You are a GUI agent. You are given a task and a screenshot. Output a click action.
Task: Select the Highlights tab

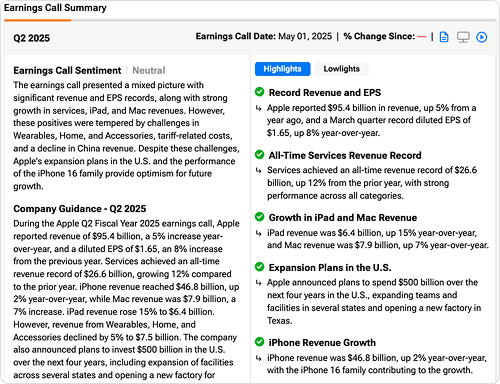click(x=282, y=69)
